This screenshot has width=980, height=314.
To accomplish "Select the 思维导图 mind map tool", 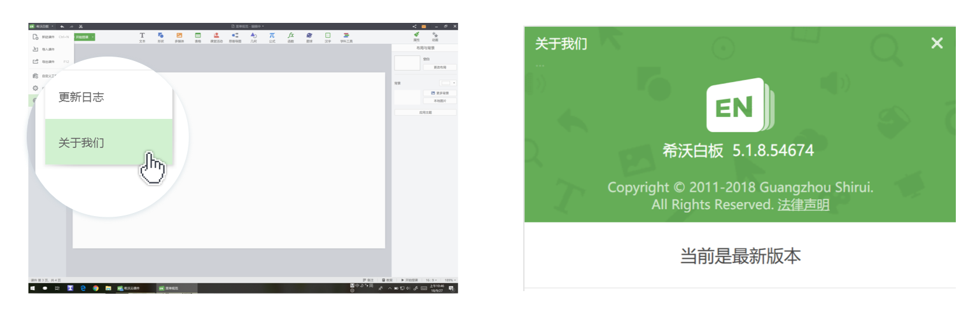I will coord(235,37).
